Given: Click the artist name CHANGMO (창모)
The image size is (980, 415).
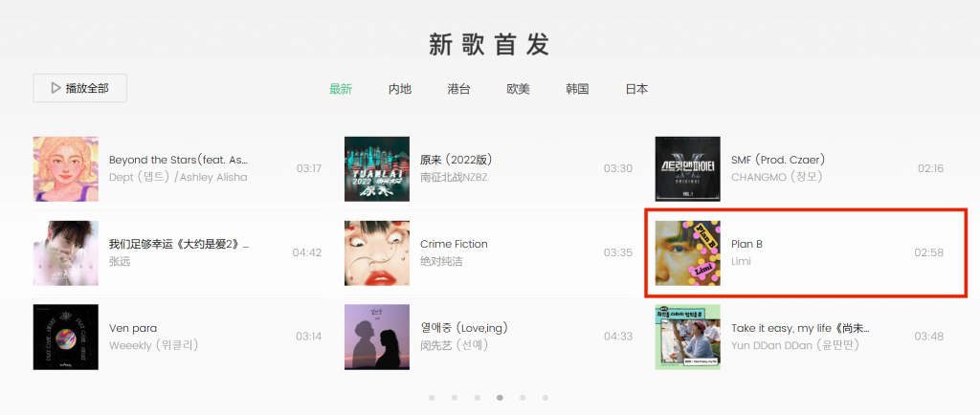Looking at the screenshot, I should tap(776, 177).
